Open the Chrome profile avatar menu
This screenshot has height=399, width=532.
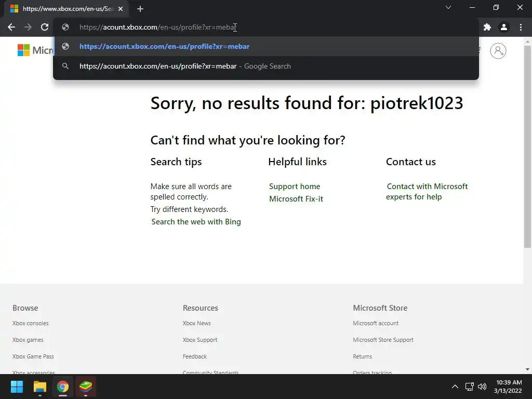coord(504,27)
